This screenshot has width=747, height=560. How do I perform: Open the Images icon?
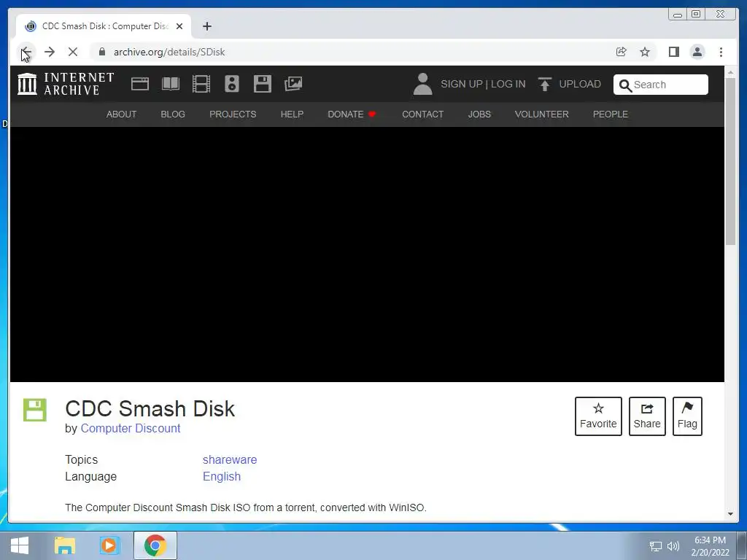click(x=293, y=84)
